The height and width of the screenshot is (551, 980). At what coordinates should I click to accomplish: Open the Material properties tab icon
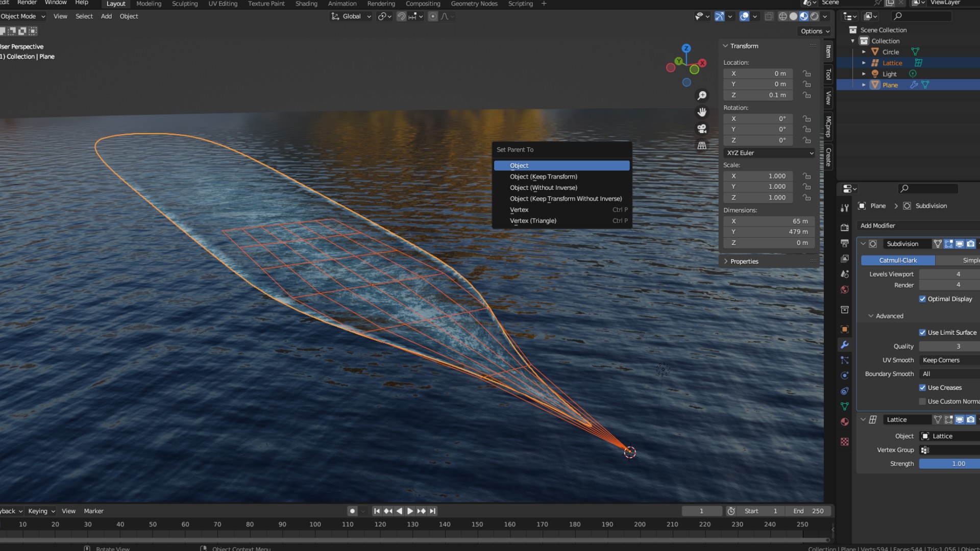coord(845,422)
